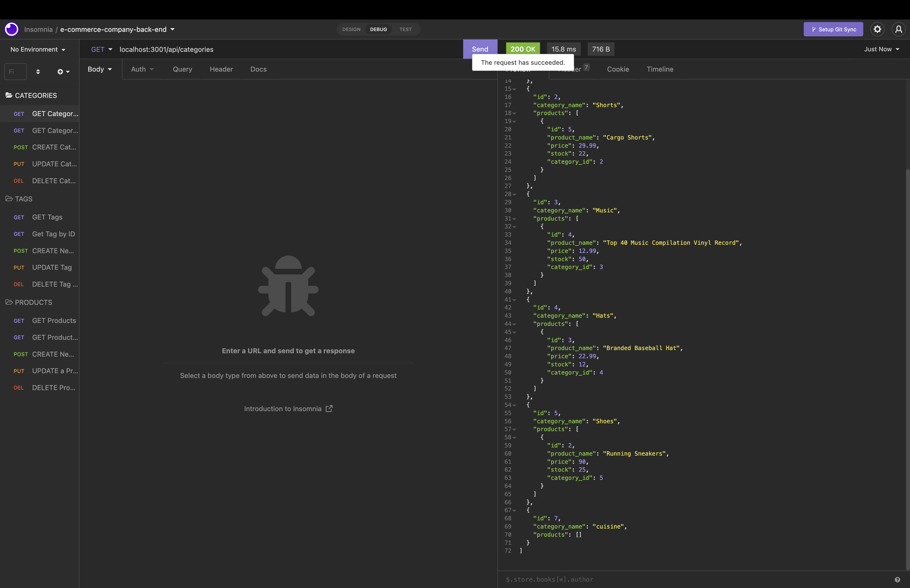Switch to the TEST mode

coord(405,29)
